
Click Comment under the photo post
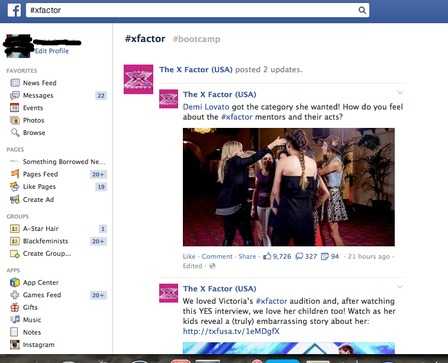(217, 256)
